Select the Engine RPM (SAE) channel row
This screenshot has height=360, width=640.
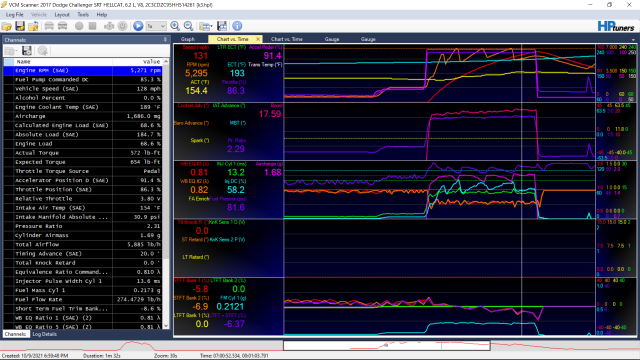(x=83, y=71)
